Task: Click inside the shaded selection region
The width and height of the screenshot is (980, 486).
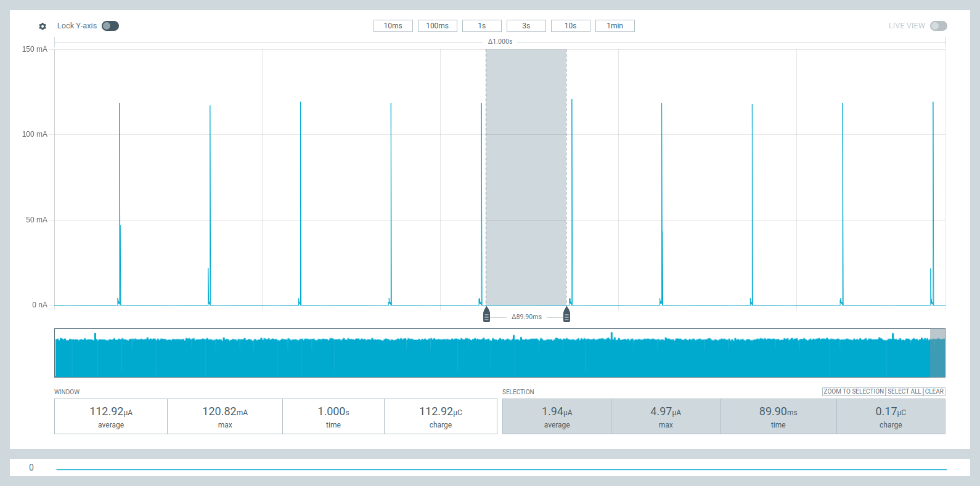Action: [526, 177]
